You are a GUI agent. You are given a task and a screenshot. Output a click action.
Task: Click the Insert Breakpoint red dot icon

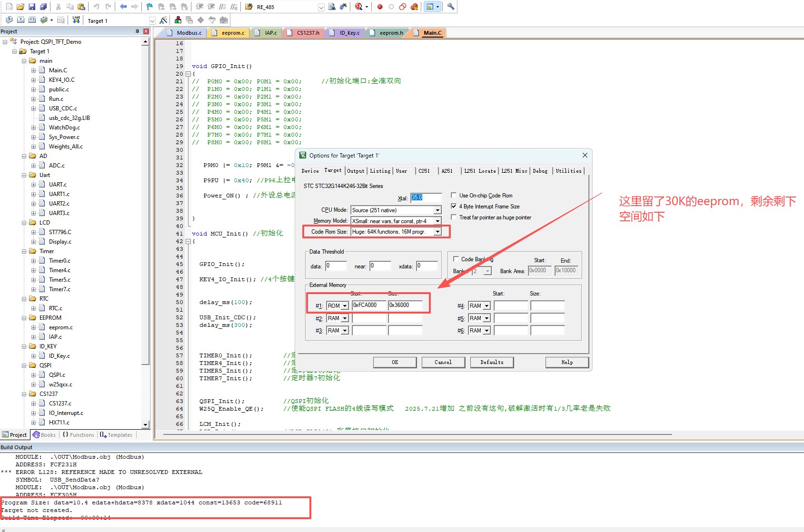380,7
